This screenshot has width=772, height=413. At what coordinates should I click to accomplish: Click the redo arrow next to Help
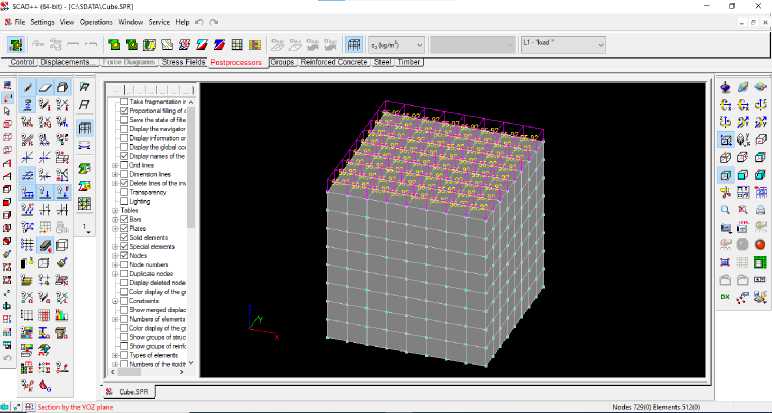coord(214,22)
